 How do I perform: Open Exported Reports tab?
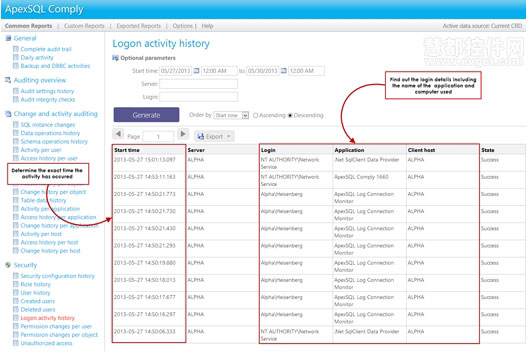(x=138, y=26)
